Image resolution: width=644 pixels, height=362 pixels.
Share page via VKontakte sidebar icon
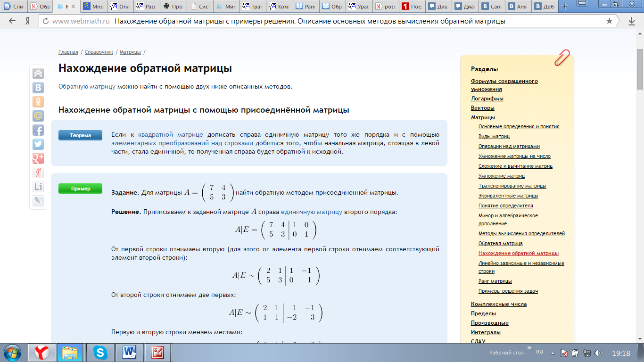tap(38, 88)
